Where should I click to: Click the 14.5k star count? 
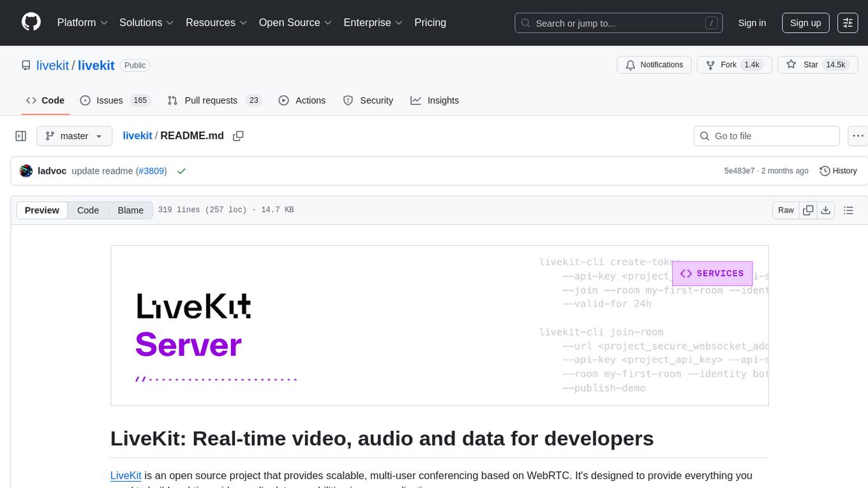pos(835,65)
